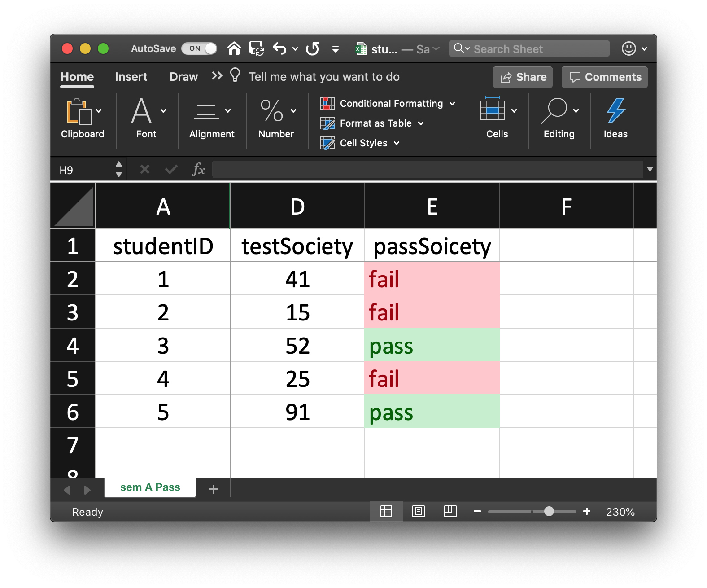Click the green 'pass' cell in row 6
The height and width of the screenshot is (588, 707).
(x=432, y=412)
